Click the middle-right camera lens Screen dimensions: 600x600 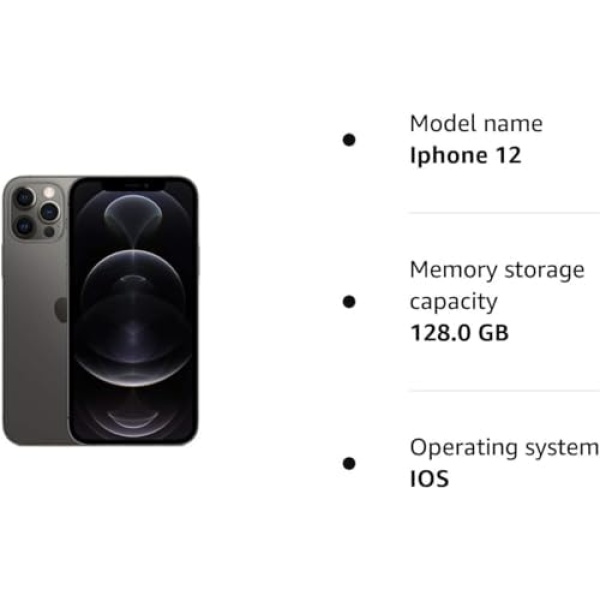click(49, 212)
